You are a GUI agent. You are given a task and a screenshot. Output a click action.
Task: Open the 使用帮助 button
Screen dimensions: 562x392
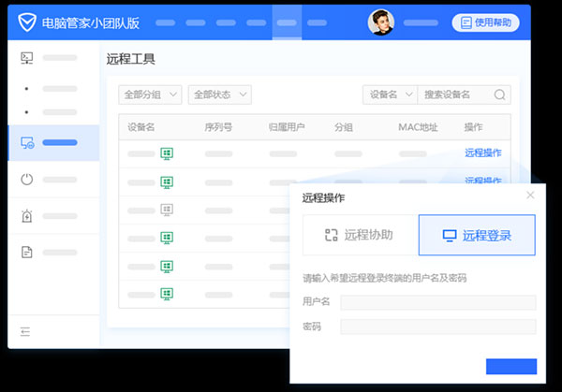coord(485,22)
